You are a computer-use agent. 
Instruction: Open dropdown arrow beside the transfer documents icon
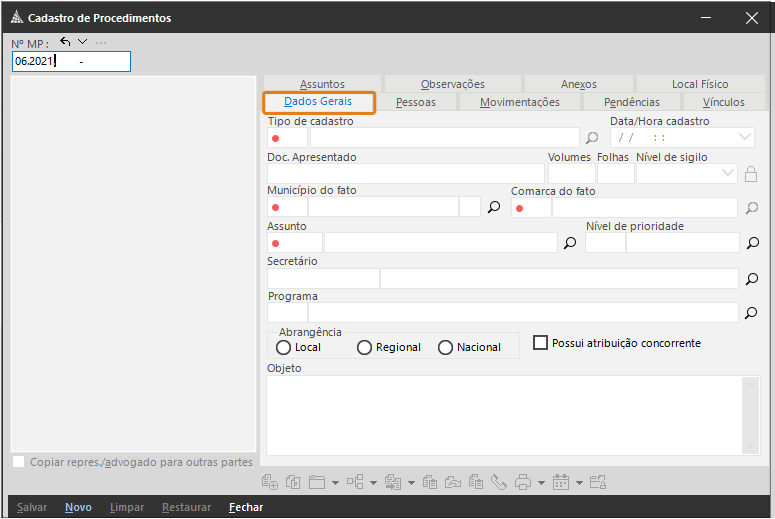pyautogui.click(x=411, y=483)
